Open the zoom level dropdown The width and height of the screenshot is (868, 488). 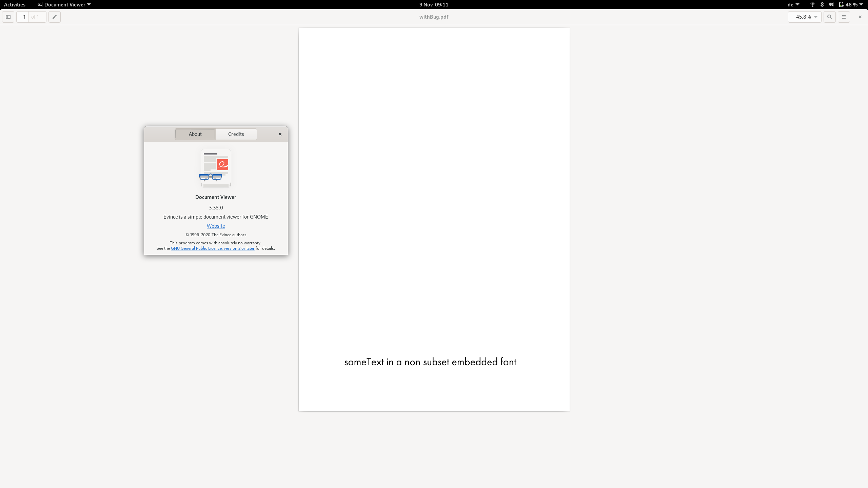click(x=805, y=17)
